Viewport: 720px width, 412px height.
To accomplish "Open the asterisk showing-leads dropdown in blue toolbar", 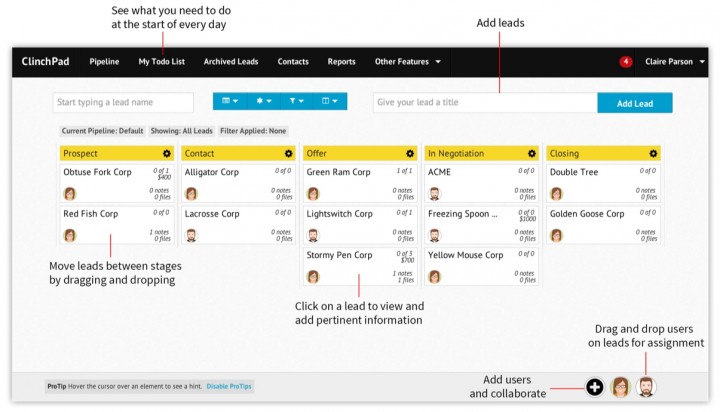I will coord(264,101).
